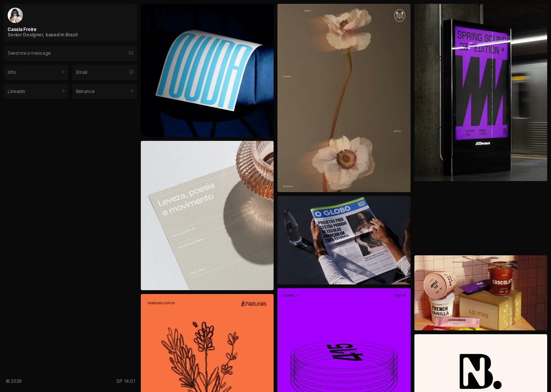The height and width of the screenshot is (392, 551).
Task: Open the LinkedIn external link arrow
Action: tap(63, 91)
